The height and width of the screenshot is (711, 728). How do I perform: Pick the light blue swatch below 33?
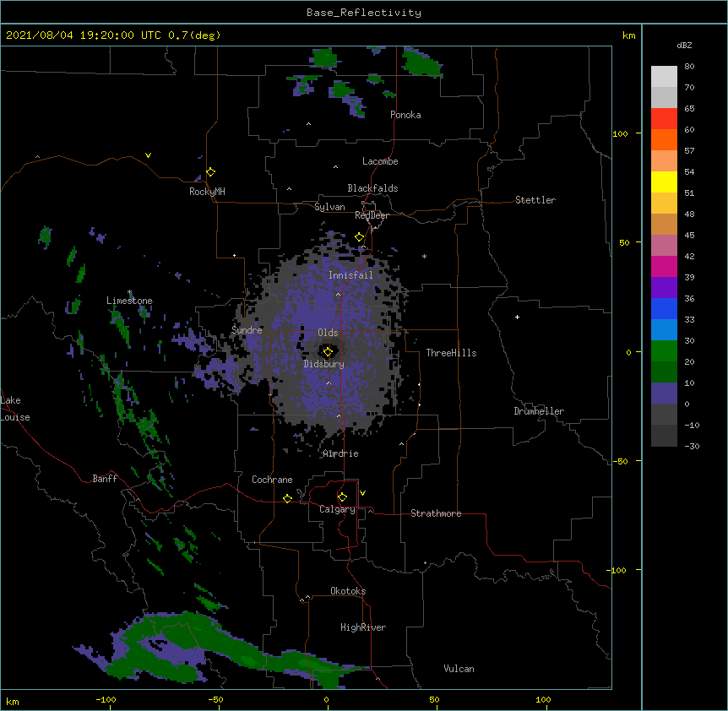[664, 330]
